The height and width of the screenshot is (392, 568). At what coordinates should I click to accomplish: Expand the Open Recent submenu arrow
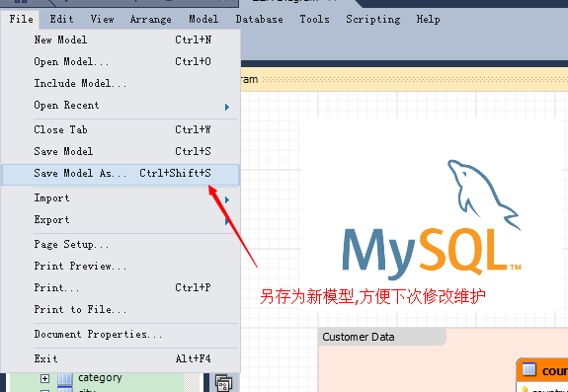point(227,107)
